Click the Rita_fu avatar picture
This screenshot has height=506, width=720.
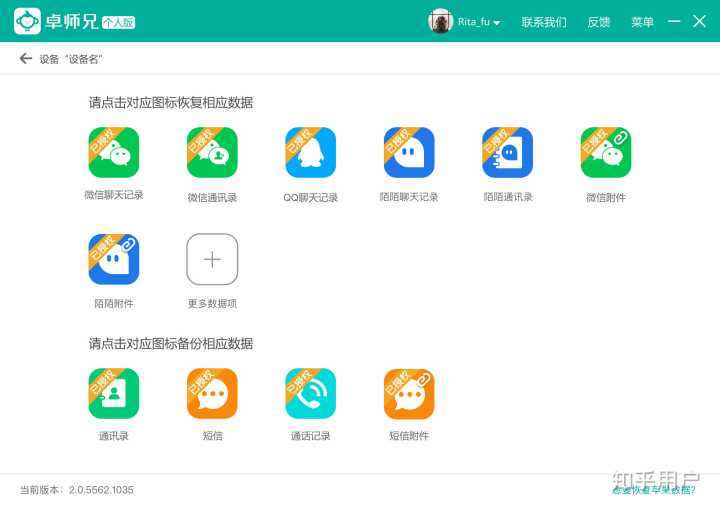pos(440,21)
